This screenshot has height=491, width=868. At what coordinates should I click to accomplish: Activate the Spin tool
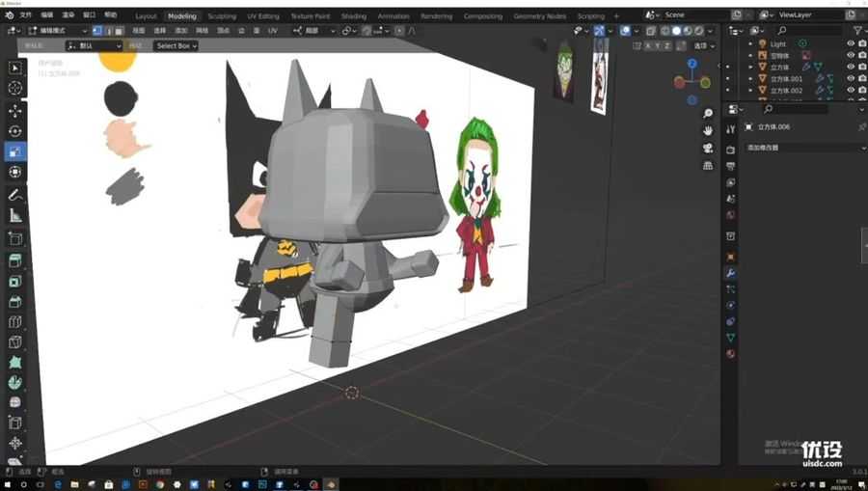pyautogui.click(x=14, y=382)
